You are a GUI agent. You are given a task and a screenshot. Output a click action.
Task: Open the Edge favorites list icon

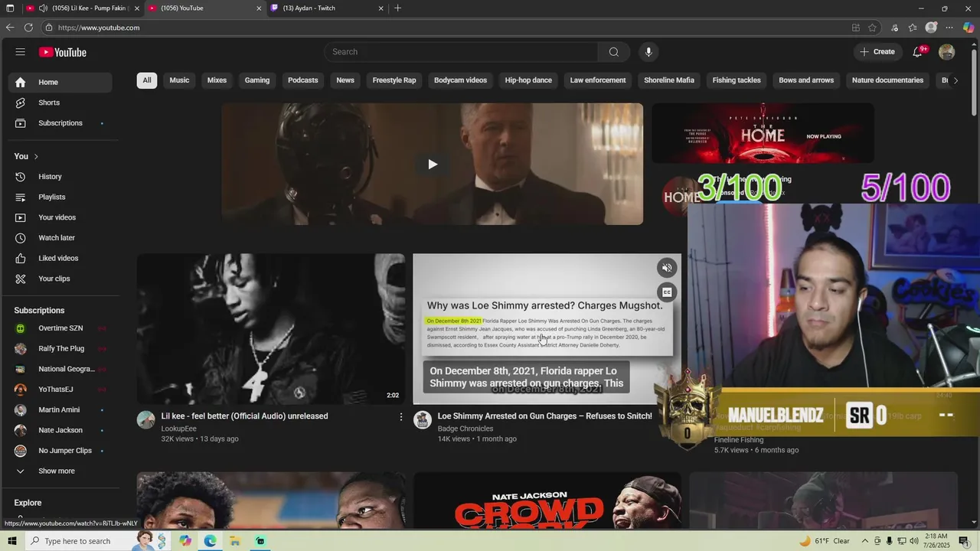(913, 28)
